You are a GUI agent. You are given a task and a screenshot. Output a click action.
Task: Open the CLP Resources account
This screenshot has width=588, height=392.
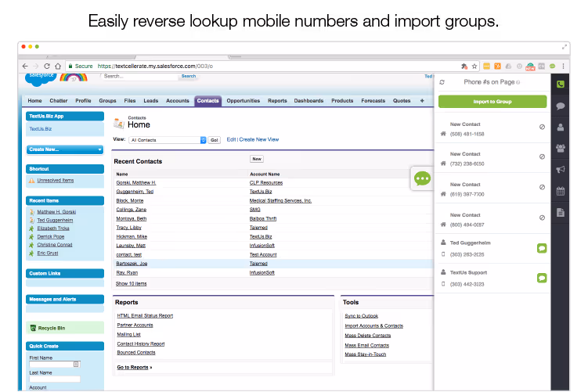(266, 182)
